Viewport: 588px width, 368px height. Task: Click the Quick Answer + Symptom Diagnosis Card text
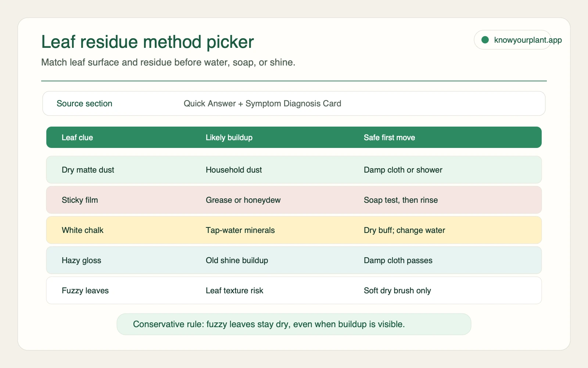[x=262, y=103]
